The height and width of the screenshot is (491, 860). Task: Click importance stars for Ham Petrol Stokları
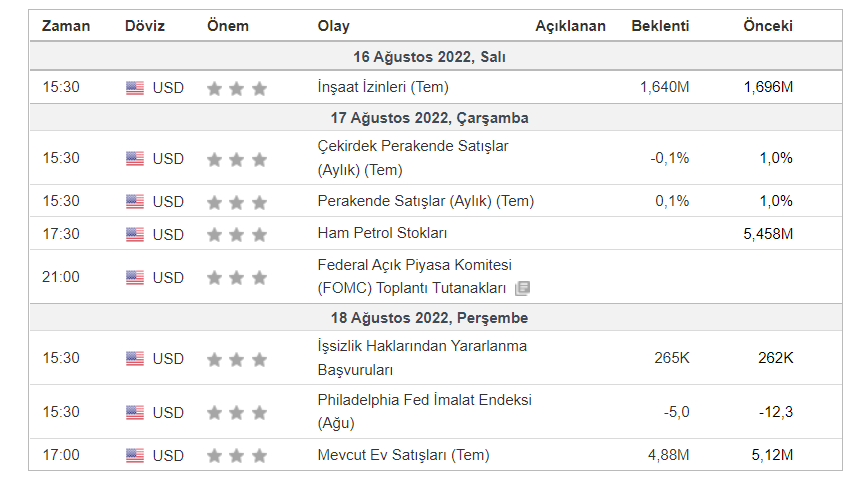tap(237, 234)
